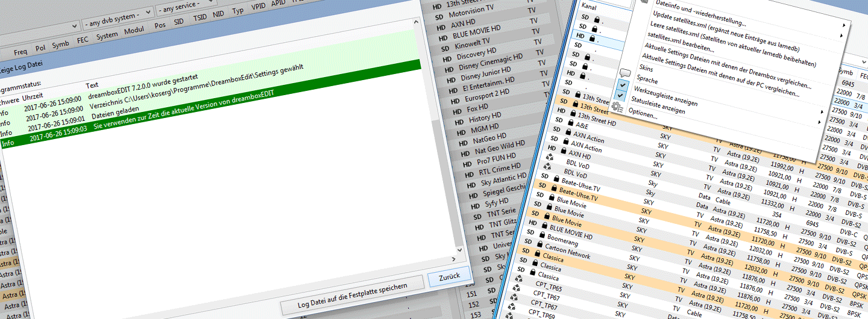Click 'Log Datei auf die Festplatte speichern' button
The image size is (868, 319).
353,294
